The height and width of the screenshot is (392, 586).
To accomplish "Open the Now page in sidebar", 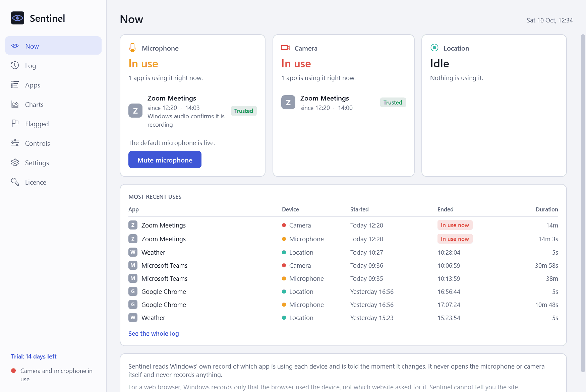I will tap(53, 46).
